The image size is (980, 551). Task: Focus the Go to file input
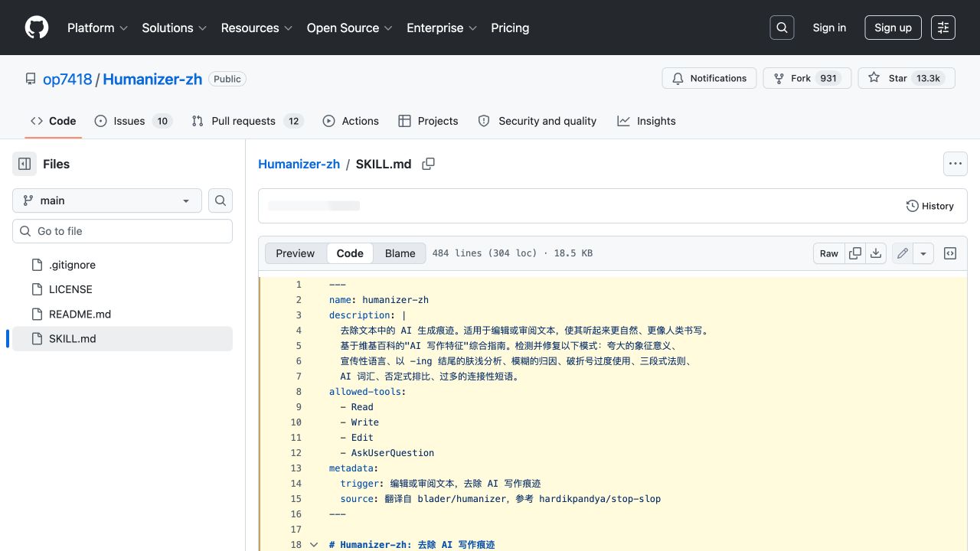click(122, 231)
